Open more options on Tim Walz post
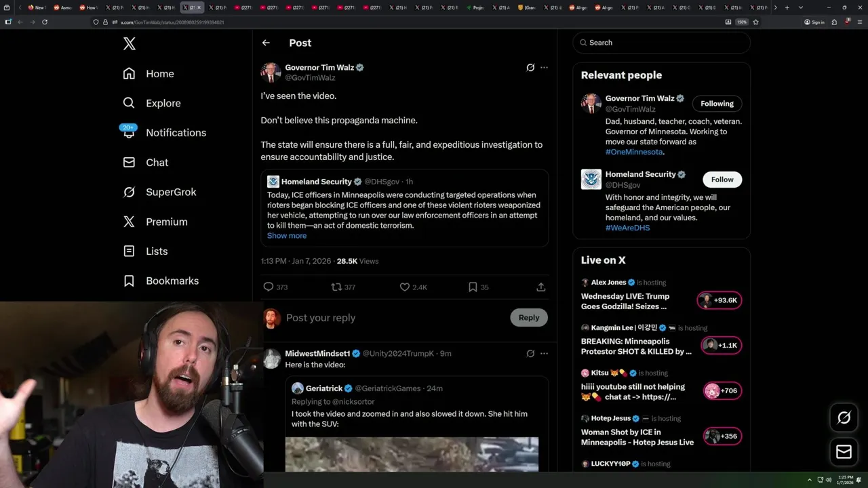 coord(544,68)
